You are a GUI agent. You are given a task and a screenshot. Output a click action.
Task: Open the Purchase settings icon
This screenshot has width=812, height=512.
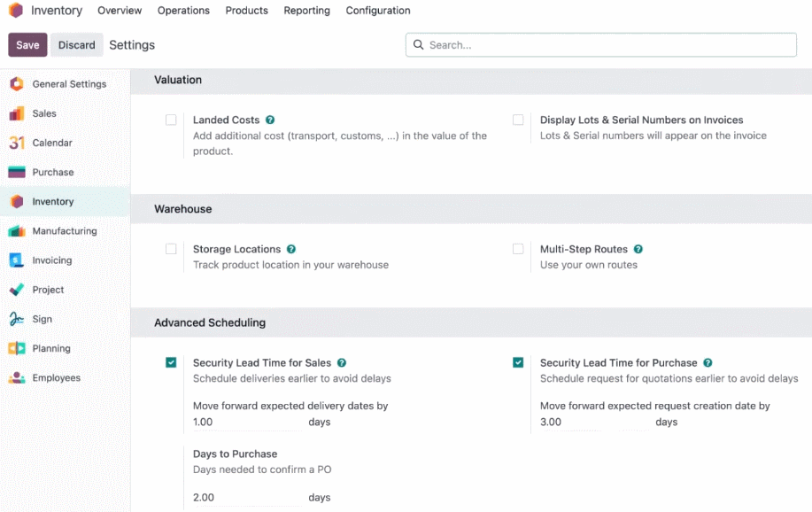point(17,172)
